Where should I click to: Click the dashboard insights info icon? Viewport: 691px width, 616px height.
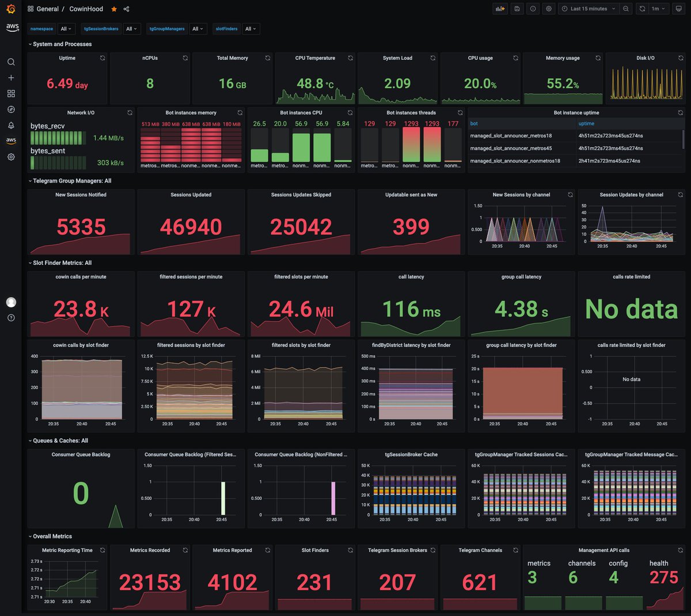pos(533,9)
